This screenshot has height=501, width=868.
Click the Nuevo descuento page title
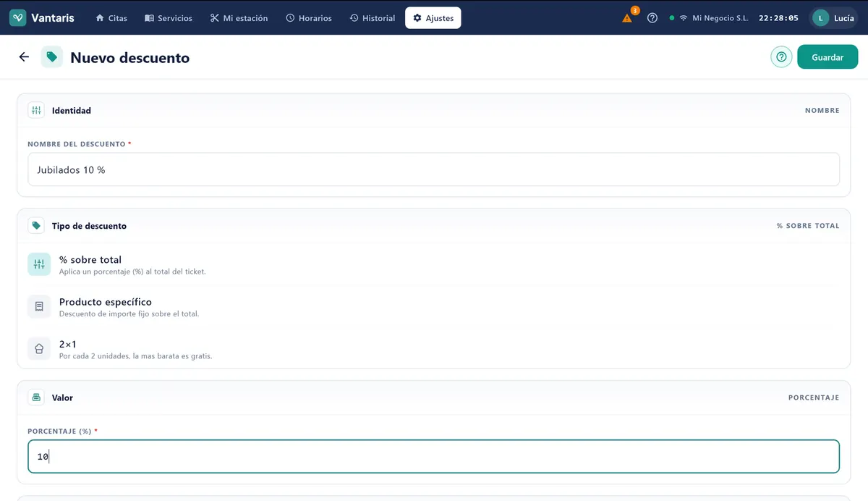(x=129, y=58)
